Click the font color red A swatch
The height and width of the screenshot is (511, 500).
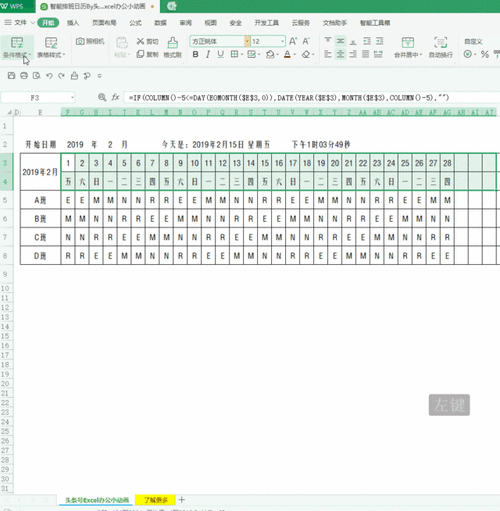[x=287, y=54]
